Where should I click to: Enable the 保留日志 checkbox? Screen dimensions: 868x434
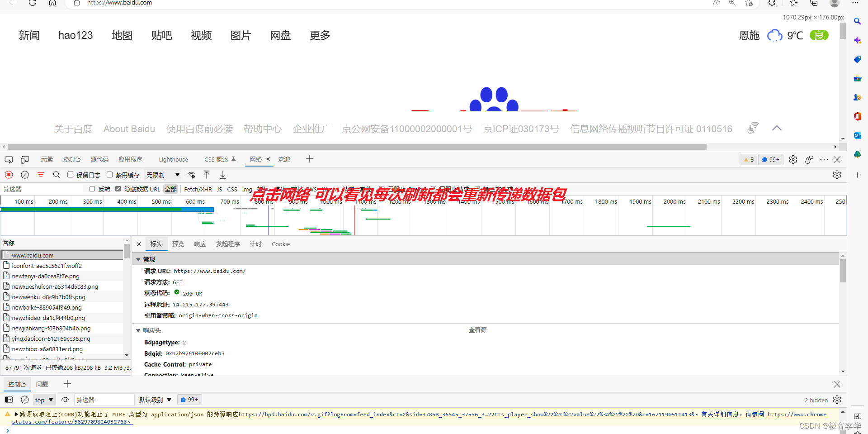click(x=70, y=175)
